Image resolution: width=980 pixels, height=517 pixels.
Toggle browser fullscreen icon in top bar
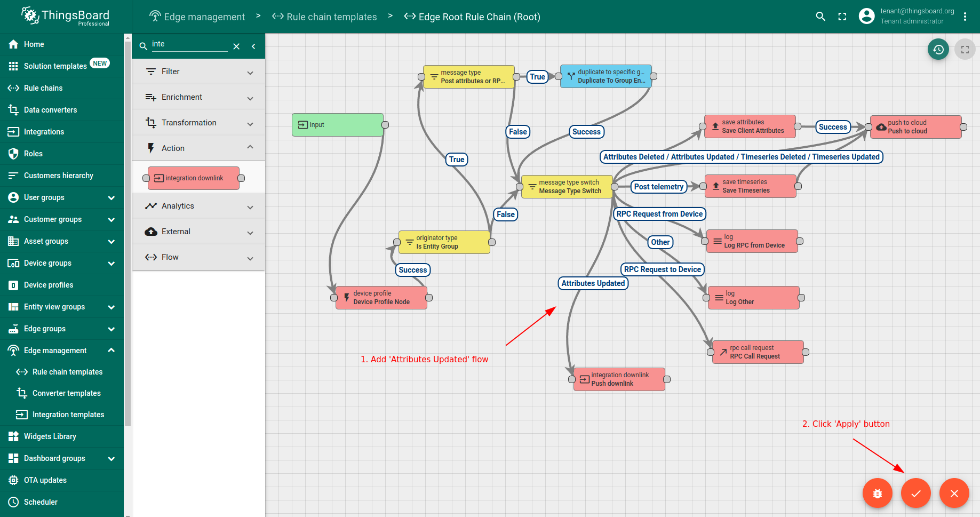click(842, 17)
